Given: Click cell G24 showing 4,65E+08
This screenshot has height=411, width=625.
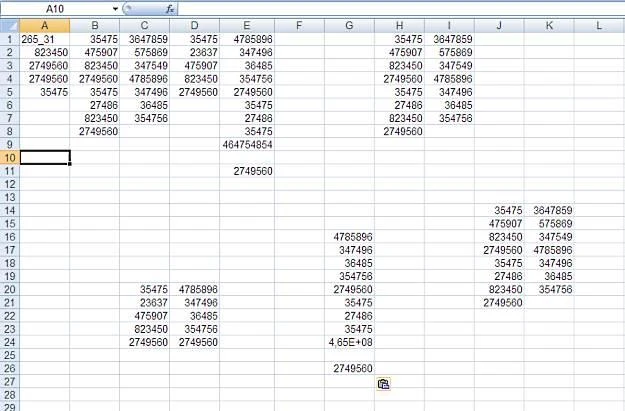Looking at the screenshot, I should coord(349,341).
